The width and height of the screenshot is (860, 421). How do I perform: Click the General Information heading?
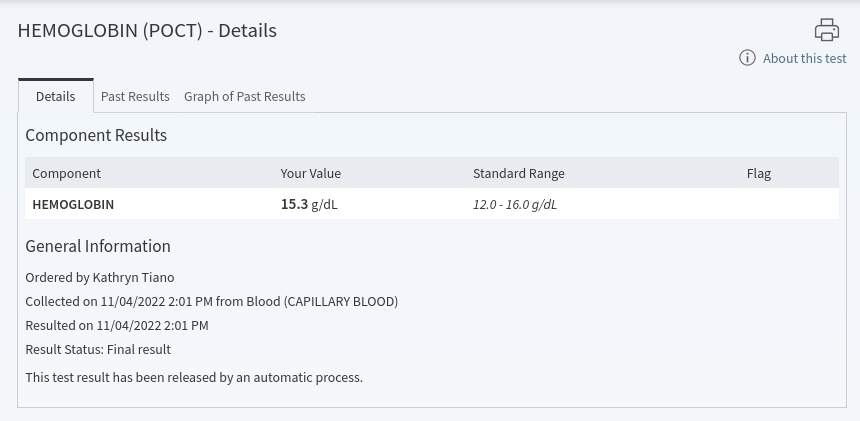point(98,246)
